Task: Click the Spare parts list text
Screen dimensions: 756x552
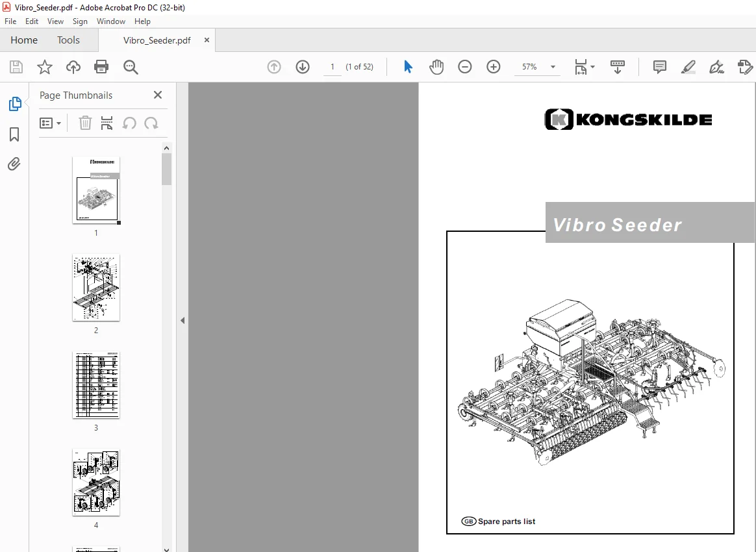Action: [x=506, y=521]
